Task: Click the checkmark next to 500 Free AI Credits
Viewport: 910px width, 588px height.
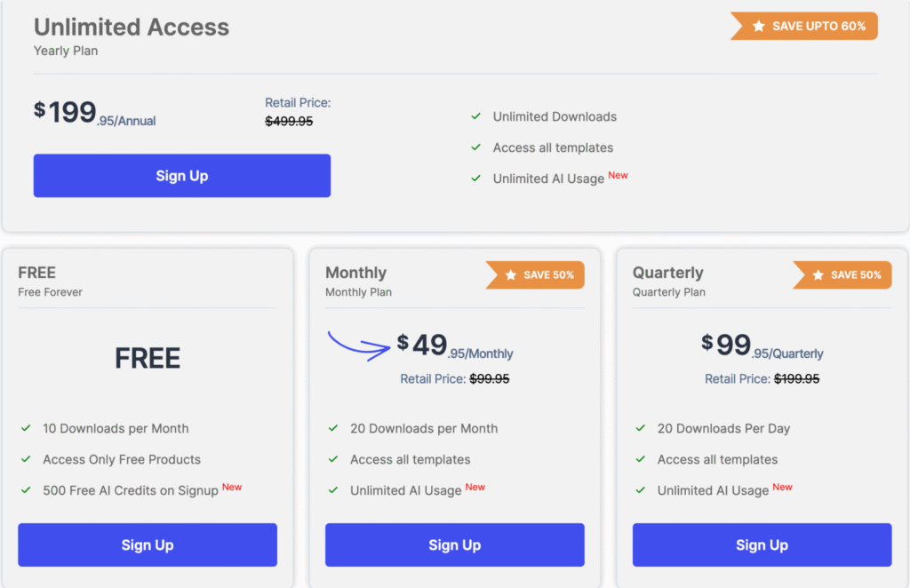Action: pos(27,490)
